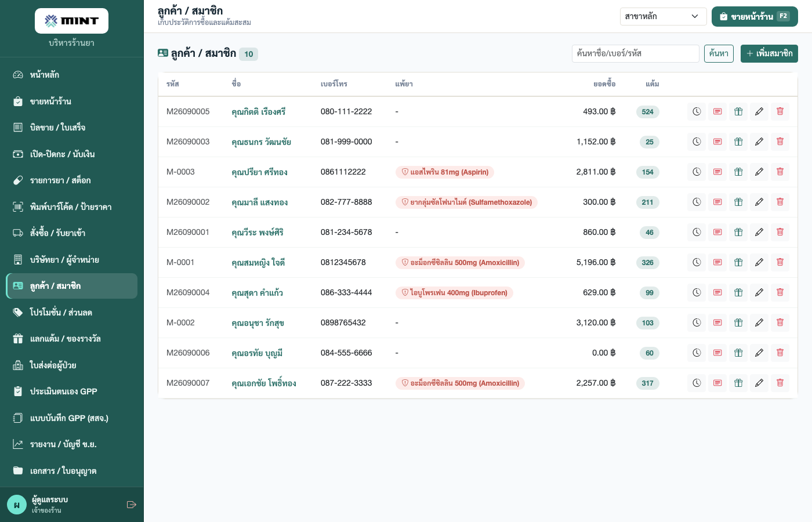Open purchase history for คุณสมหญิง ใจดี
The width and height of the screenshot is (812, 522).
click(x=697, y=262)
